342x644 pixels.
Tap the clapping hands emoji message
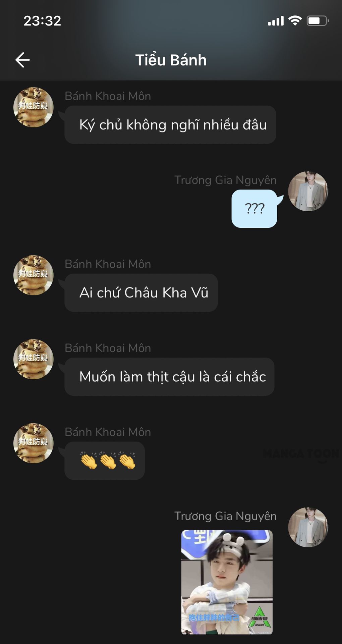[105, 461]
